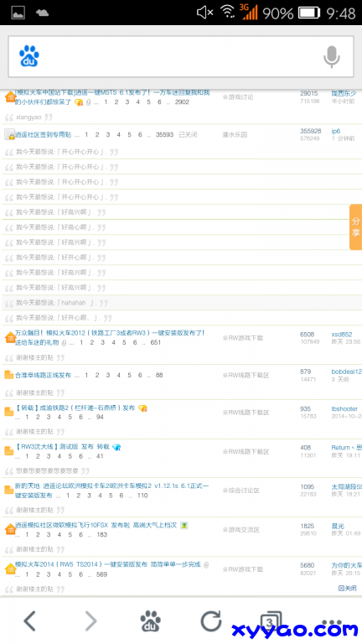Jump to page 110 of 欧洲模拟卡车2 thread
Viewport: 362px width, 644px height.
point(142,496)
